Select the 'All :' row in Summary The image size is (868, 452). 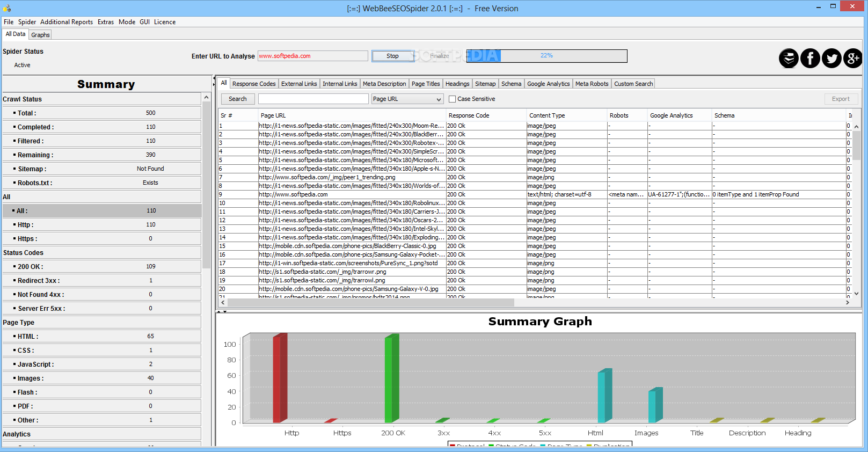tap(102, 210)
